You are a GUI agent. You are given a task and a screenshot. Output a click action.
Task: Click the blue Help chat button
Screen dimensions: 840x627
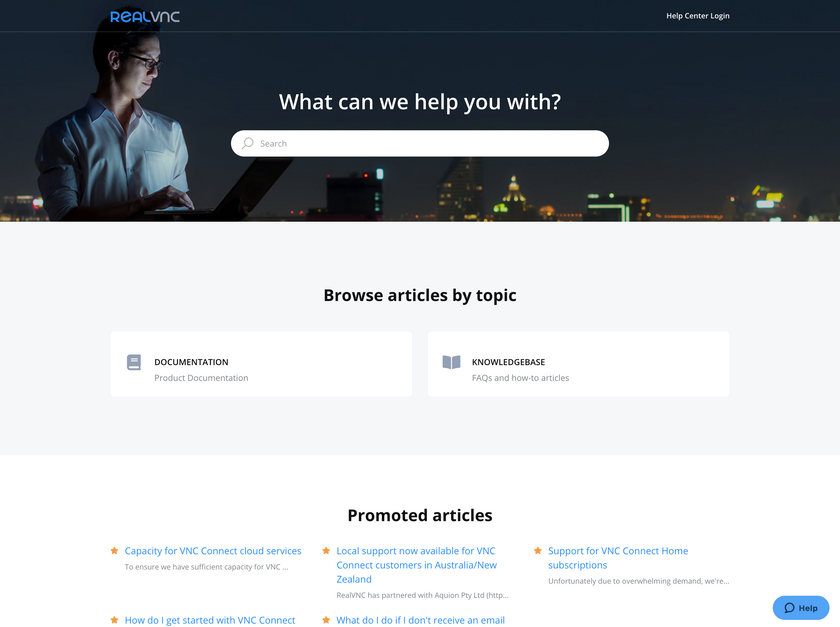[801, 607]
